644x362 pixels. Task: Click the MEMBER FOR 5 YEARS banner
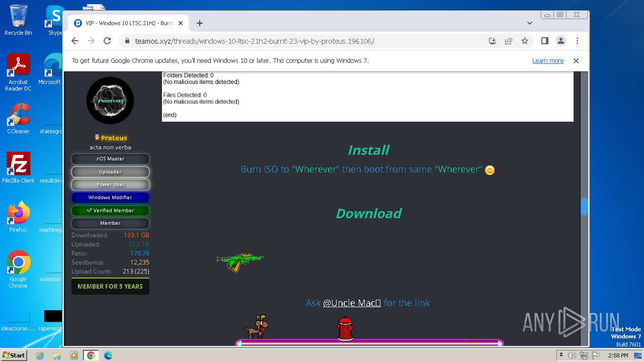[x=110, y=286]
